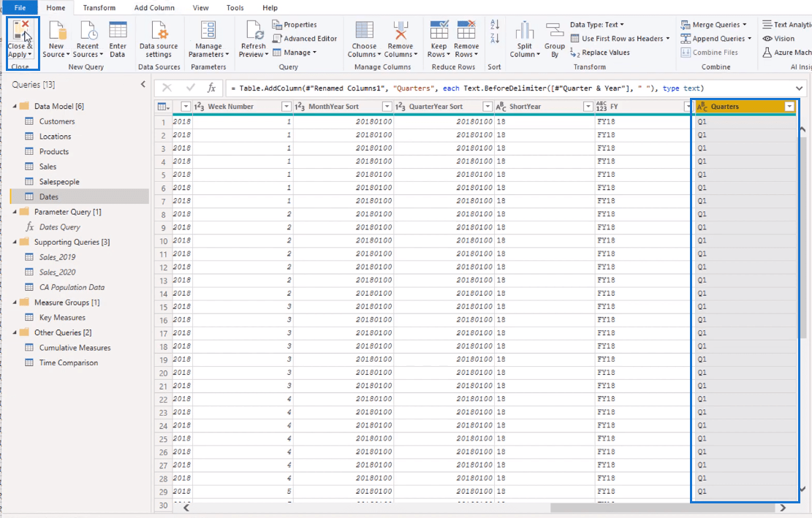812x518 pixels.
Task: Collapse the Supporting Queries folder
Action: tap(15, 242)
